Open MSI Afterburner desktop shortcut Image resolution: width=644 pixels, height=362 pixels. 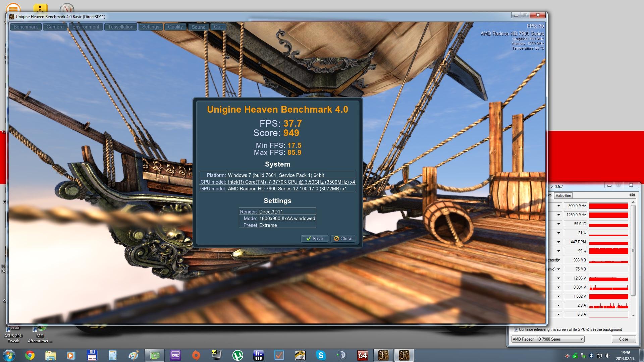[x=40, y=334]
